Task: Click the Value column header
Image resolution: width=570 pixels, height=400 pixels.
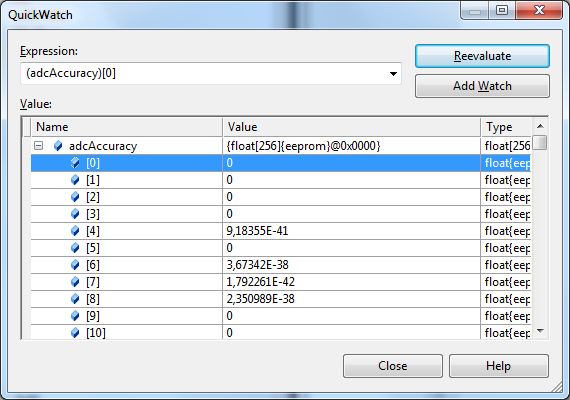Action: pos(352,127)
